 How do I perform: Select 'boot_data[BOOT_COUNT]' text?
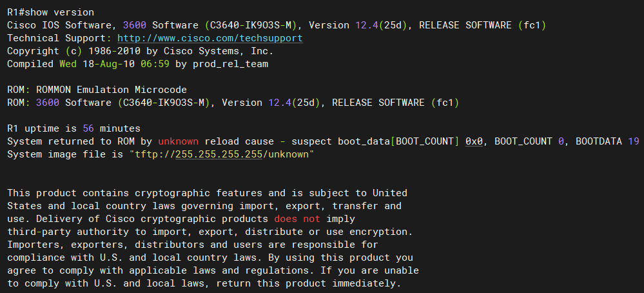click(398, 142)
